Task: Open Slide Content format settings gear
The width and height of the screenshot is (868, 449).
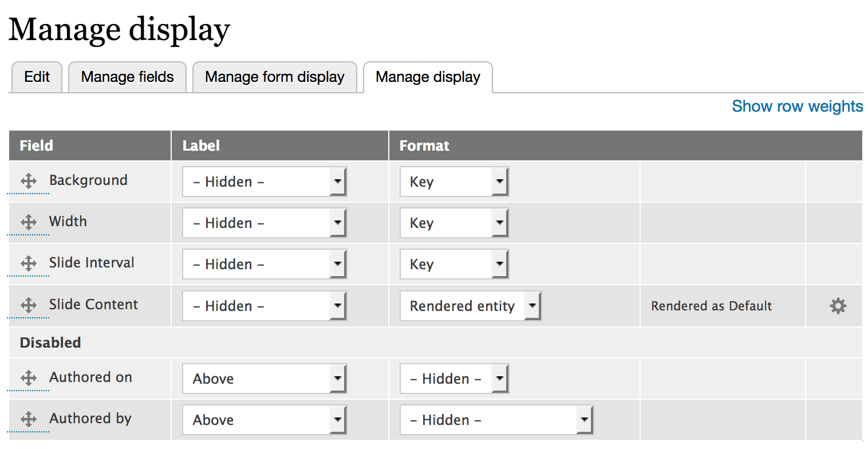Action: tap(838, 306)
